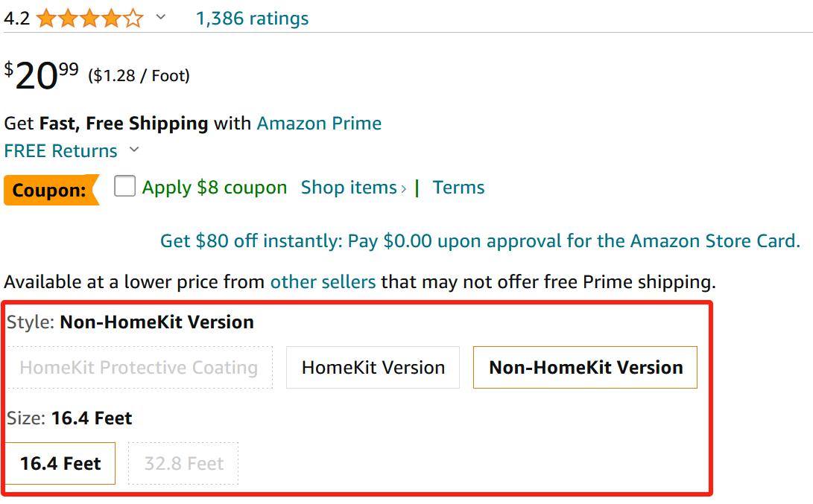
Task: Open the 1,386 ratings link
Action: point(252,19)
